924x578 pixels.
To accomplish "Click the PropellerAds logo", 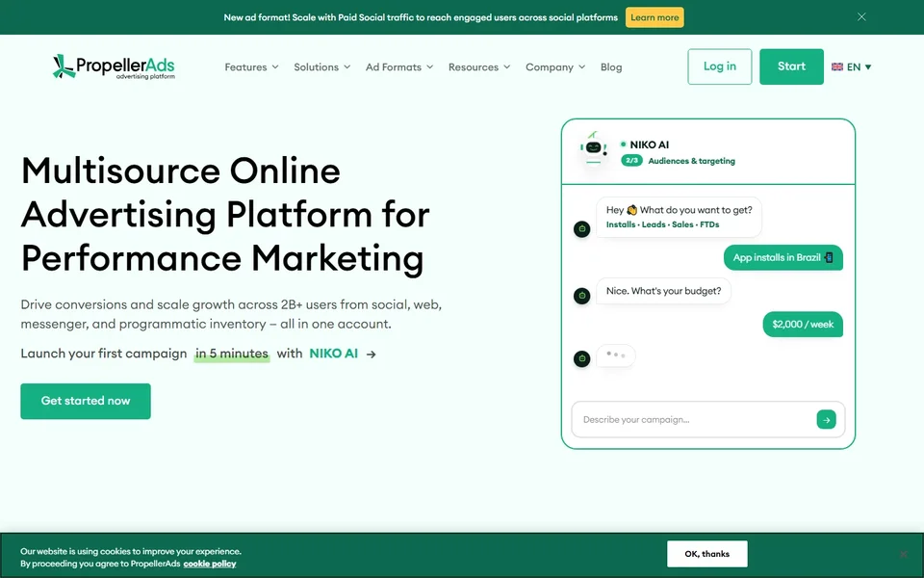I will pos(114,66).
